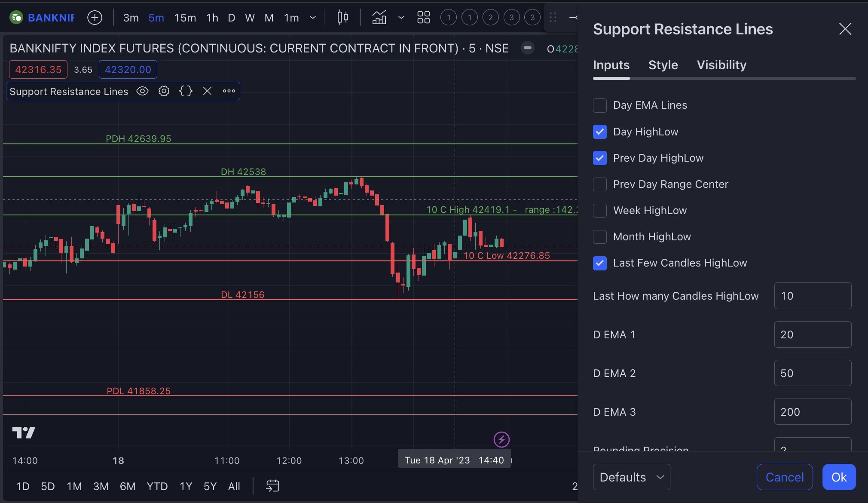
Task: Select the M monthly interval
Action: [269, 18]
